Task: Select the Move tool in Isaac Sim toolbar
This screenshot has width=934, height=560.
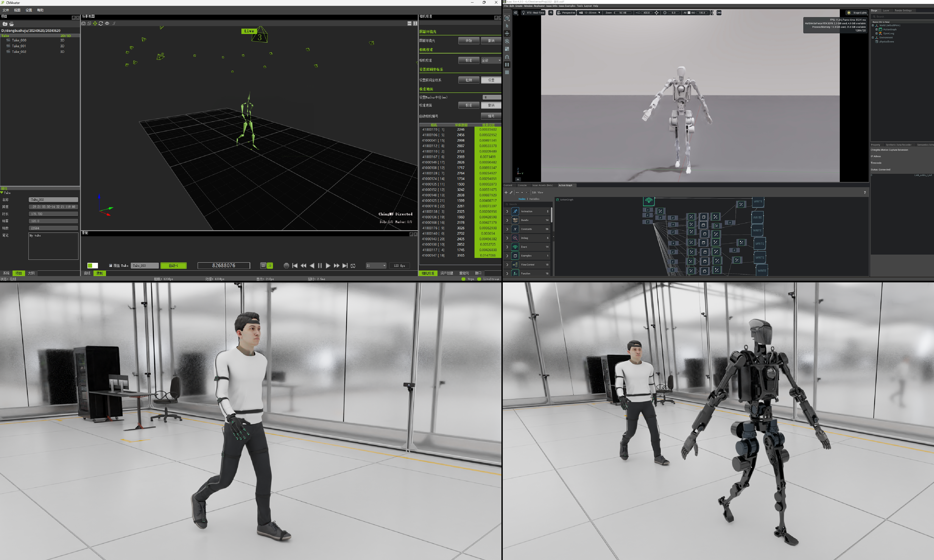Action: 507,33
